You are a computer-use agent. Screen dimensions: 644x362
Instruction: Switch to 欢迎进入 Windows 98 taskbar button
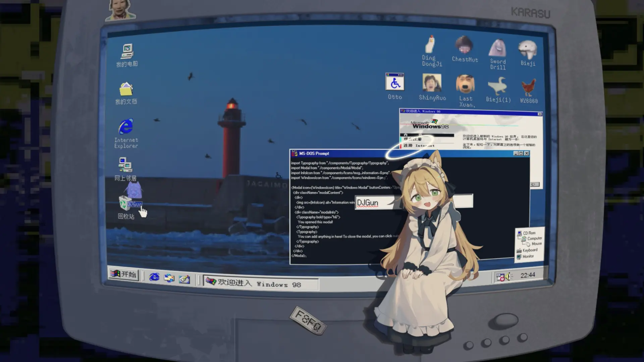point(261,284)
